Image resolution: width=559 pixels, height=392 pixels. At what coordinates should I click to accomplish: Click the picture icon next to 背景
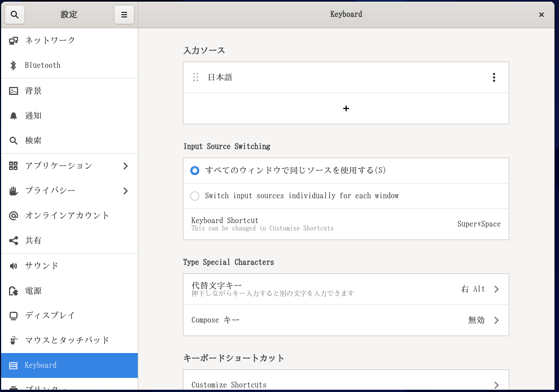click(14, 90)
